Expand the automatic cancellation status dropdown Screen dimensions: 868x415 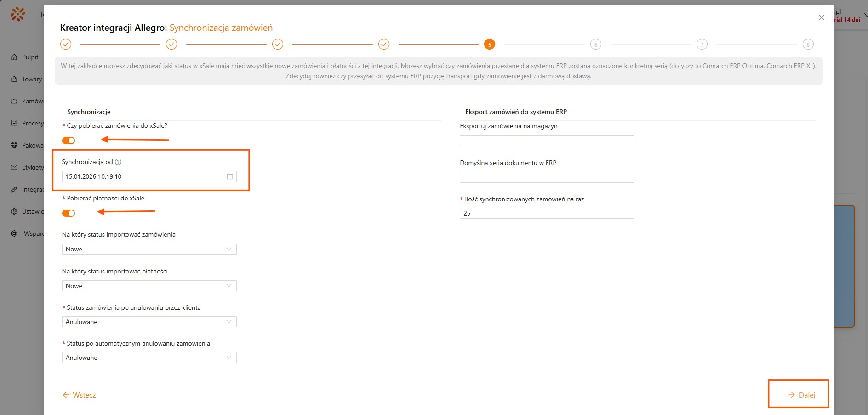pyautogui.click(x=149, y=358)
